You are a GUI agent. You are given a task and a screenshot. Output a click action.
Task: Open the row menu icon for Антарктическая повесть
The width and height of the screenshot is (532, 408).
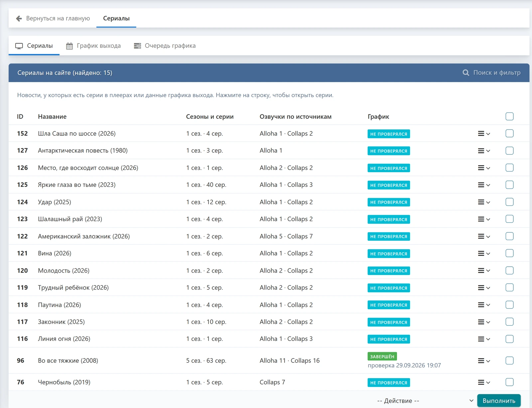click(484, 151)
